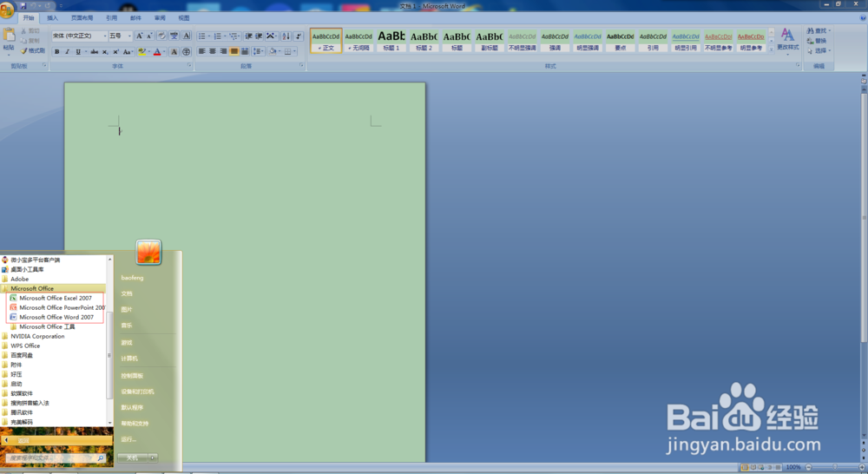The image size is (868, 474).
Task: Launch Microsoft Office PowerPoint 2007
Action: click(57, 307)
